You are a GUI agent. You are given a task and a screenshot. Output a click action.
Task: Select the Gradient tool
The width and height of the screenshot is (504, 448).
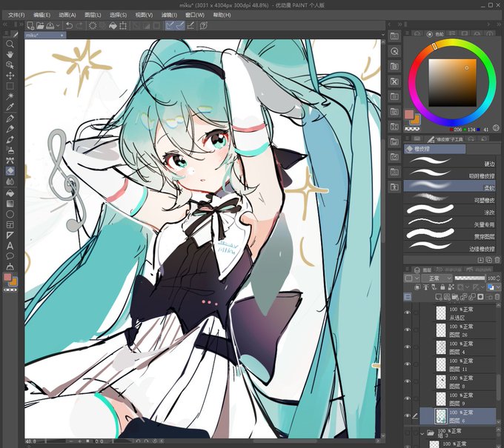pyautogui.click(x=10, y=204)
